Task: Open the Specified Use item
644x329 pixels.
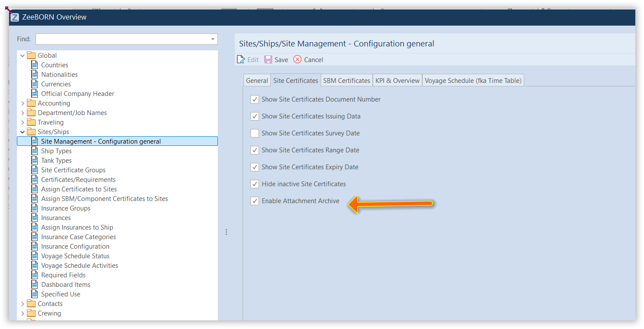Action: (x=61, y=294)
